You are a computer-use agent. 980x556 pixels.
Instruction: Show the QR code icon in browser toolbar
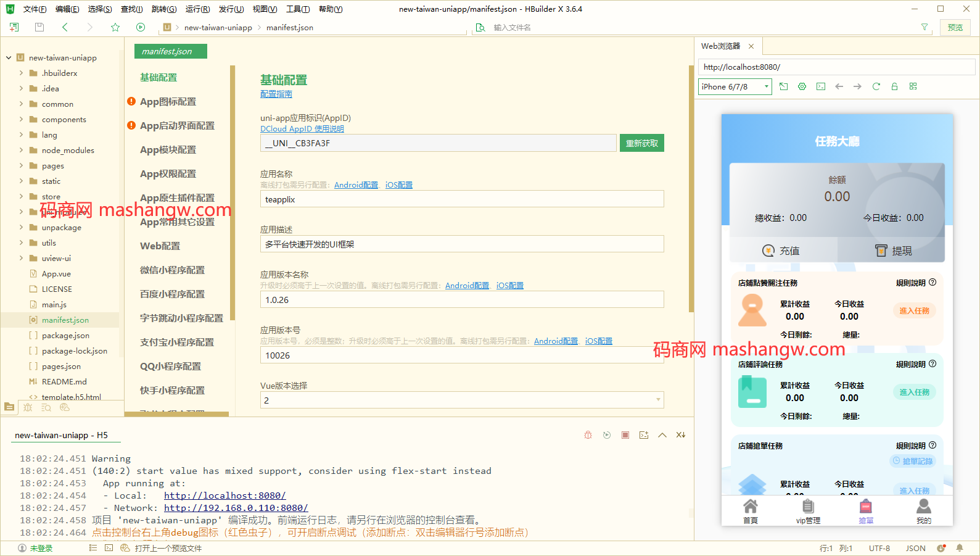(x=913, y=86)
